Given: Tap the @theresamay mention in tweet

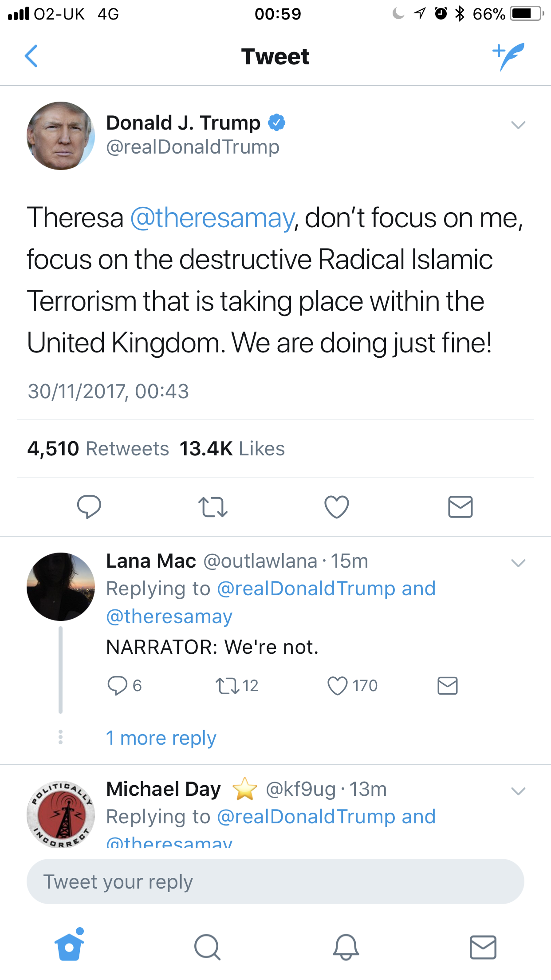Looking at the screenshot, I should [x=213, y=218].
